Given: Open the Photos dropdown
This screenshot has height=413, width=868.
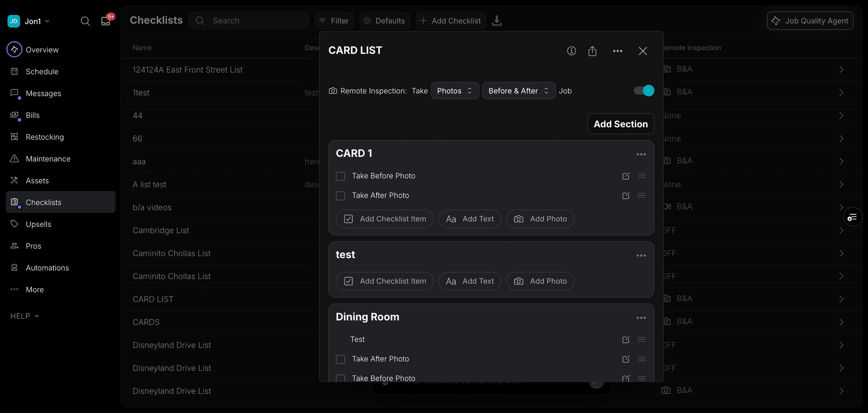Looking at the screenshot, I should [x=454, y=90].
